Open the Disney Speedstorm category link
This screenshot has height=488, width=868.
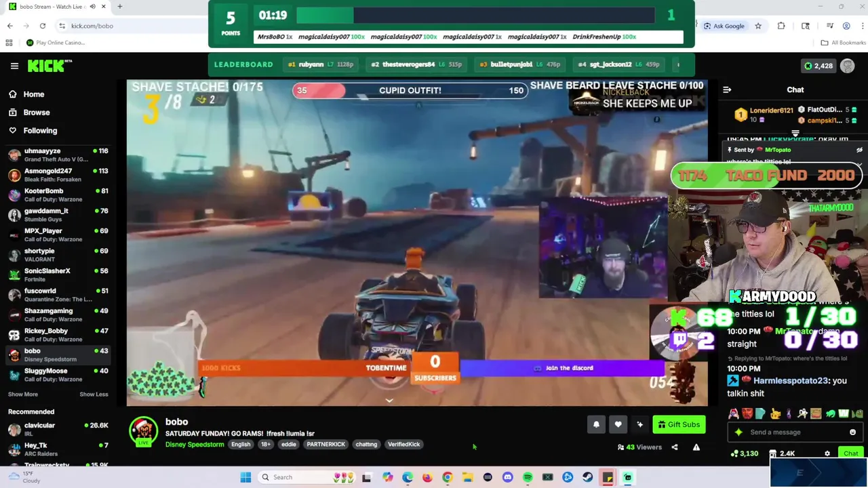point(195,445)
